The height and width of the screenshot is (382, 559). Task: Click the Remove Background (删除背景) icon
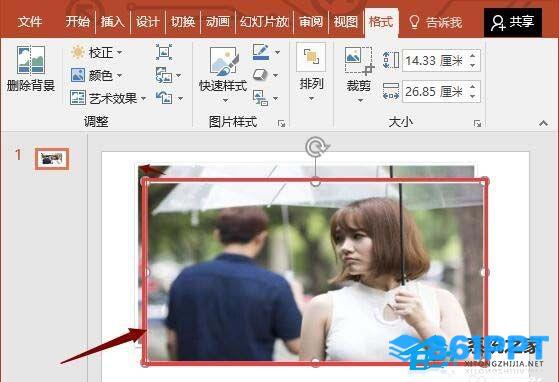point(31,60)
